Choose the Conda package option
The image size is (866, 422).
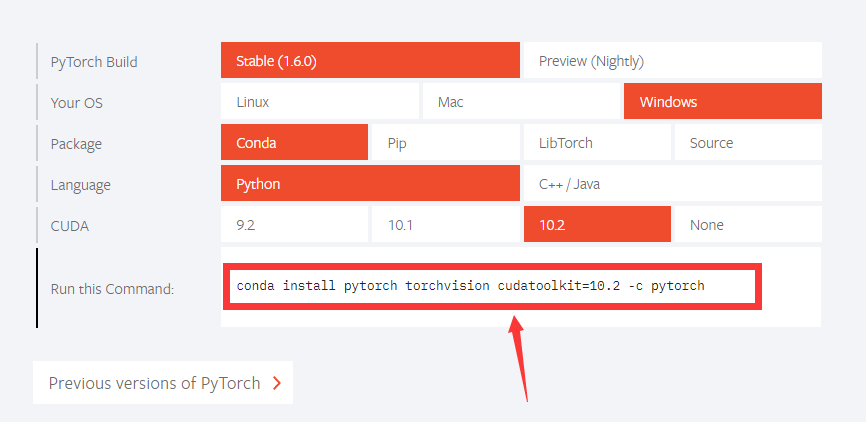pyautogui.click(x=295, y=143)
